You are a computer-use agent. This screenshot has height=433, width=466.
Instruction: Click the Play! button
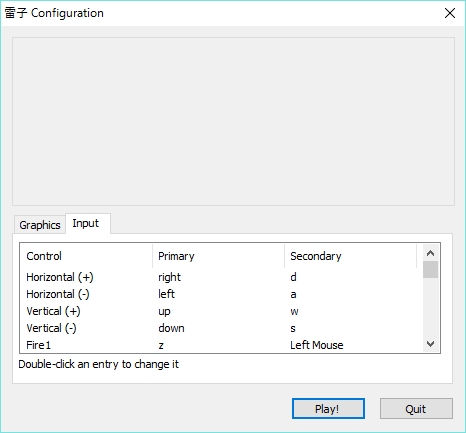pos(328,409)
